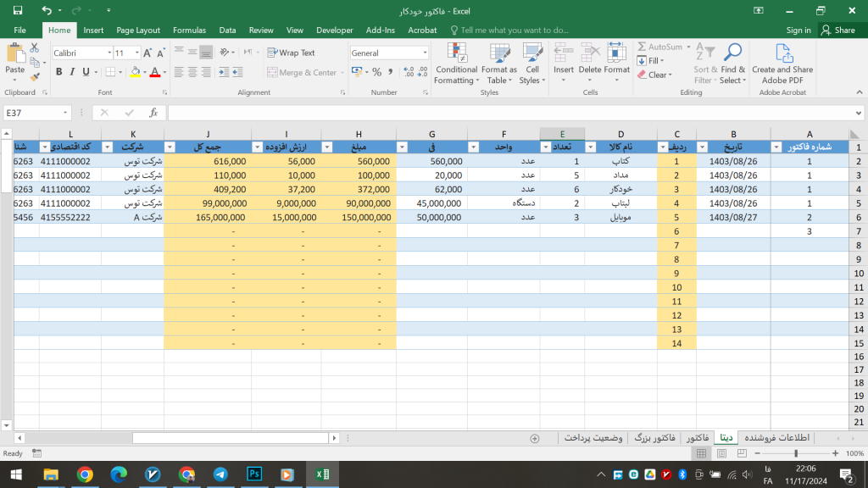
Task: Toggle Bold formatting
Action: (60, 73)
